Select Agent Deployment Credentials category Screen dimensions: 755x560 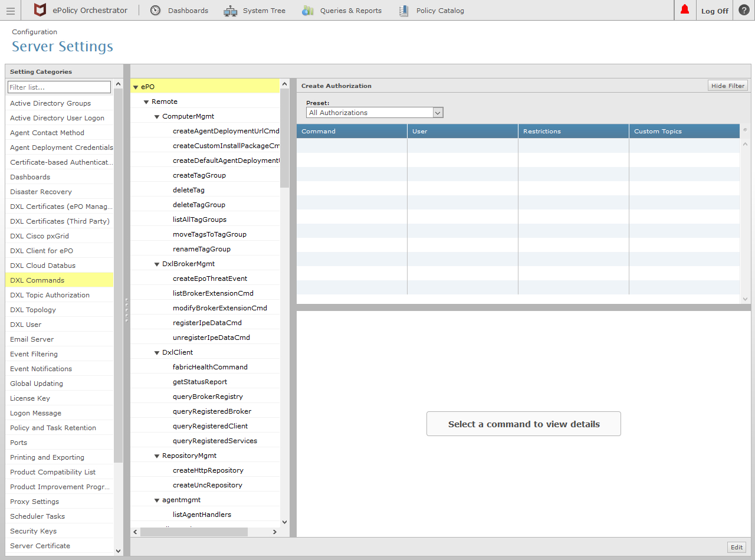(60, 147)
